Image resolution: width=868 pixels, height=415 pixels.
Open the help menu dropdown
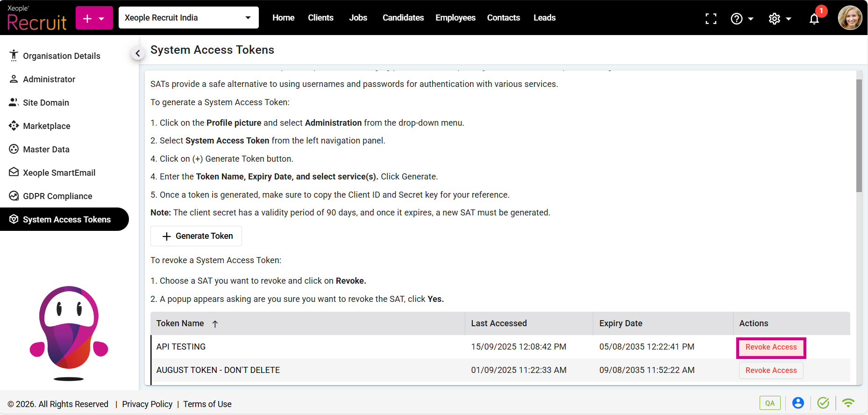[741, 19]
